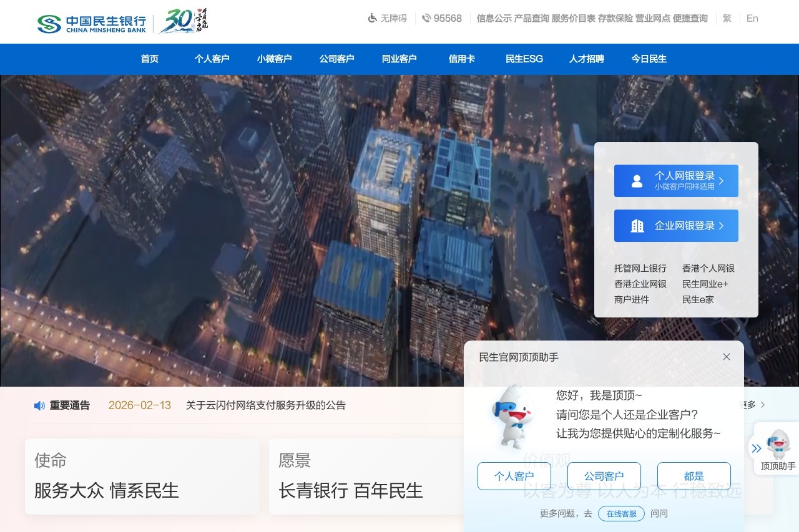Click the 更多 arrow in the notice bar

763,405
